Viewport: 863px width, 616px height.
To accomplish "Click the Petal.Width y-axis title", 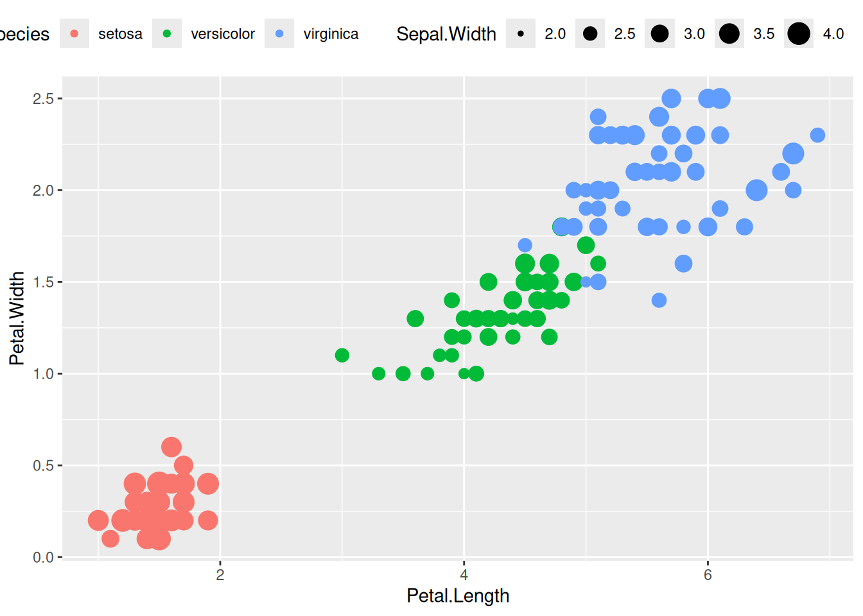I will [x=17, y=318].
